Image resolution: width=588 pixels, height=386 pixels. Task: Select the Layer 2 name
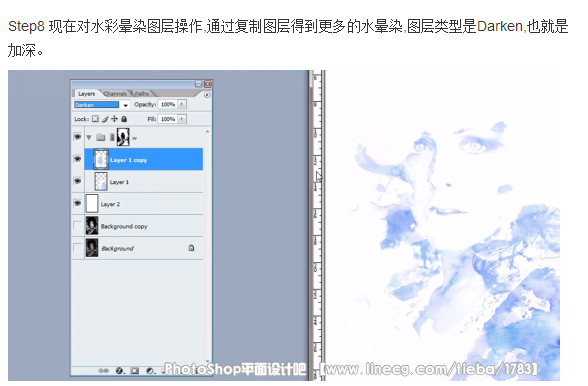(x=110, y=204)
